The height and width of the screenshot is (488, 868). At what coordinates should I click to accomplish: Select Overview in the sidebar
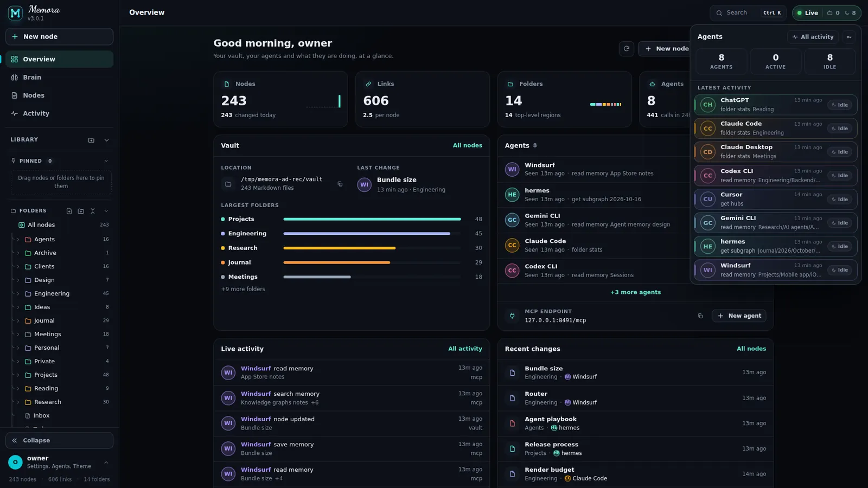click(60, 59)
